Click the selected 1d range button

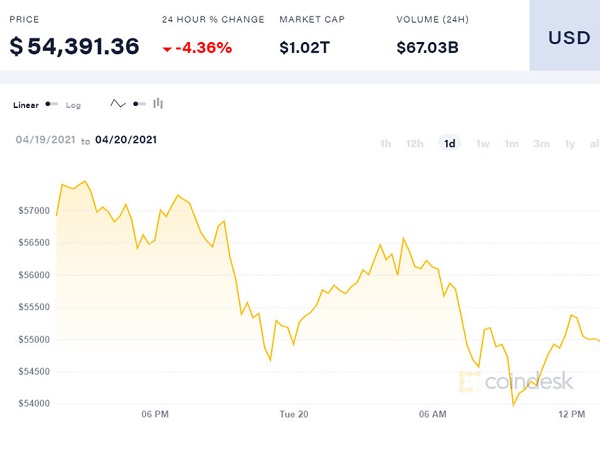tap(449, 144)
